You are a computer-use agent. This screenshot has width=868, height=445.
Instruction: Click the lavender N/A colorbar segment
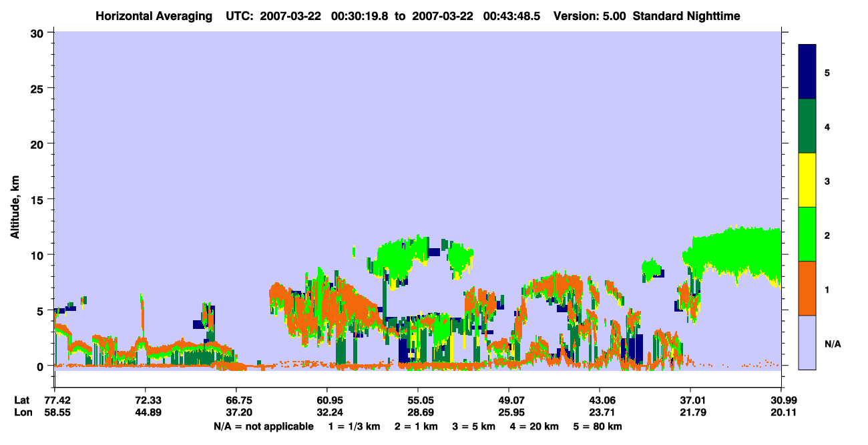click(807, 342)
